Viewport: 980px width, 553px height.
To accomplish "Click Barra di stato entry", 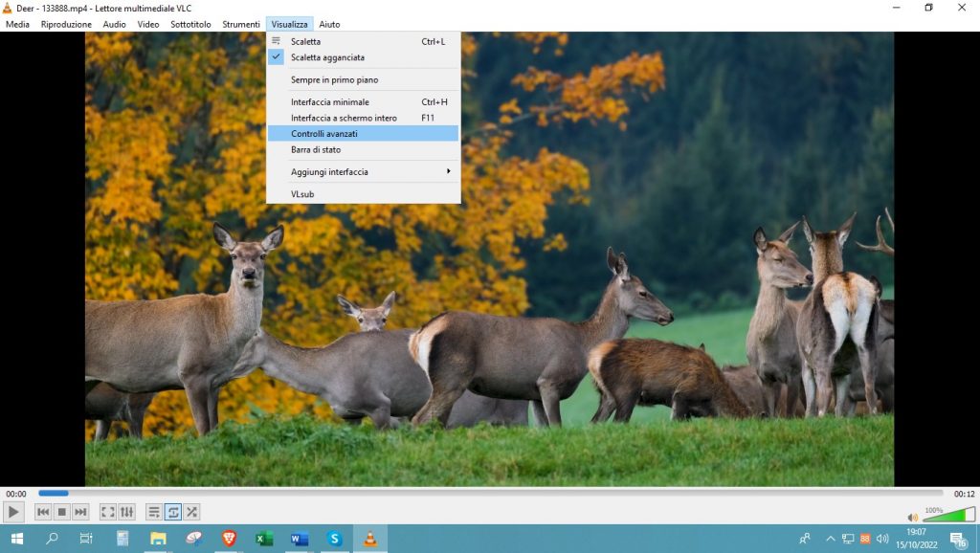I will [x=316, y=150].
